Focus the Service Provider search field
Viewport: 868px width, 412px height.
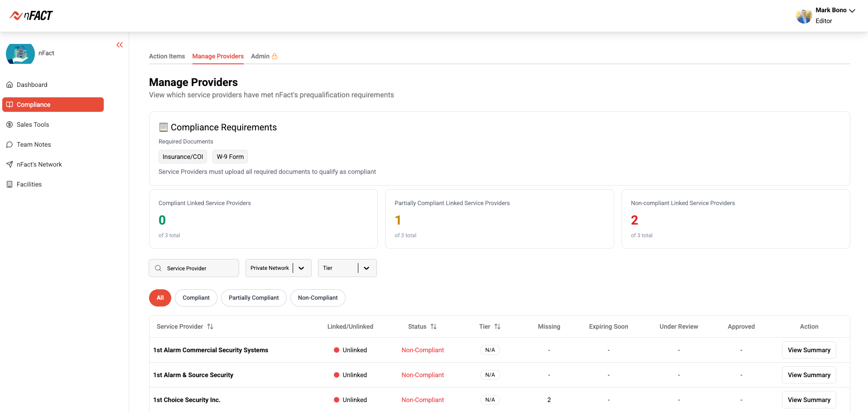pyautogui.click(x=194, y=268)
